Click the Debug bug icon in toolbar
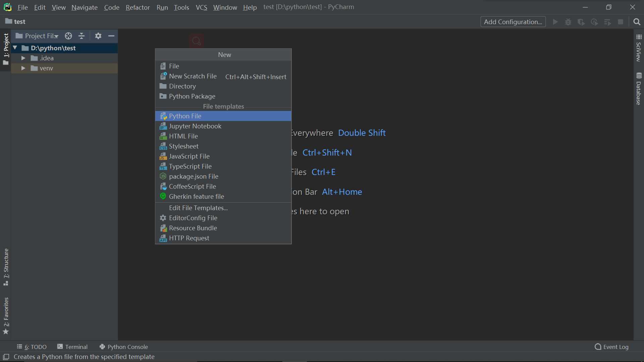The height and width of the screenshot is (362, 644). [x=568, y=22]
